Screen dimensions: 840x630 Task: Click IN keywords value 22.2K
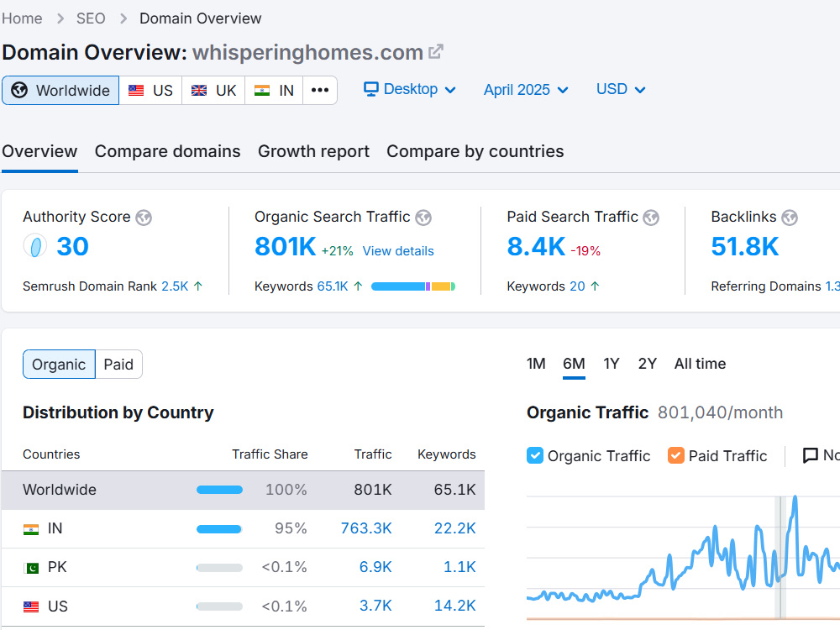pos(454,528)
